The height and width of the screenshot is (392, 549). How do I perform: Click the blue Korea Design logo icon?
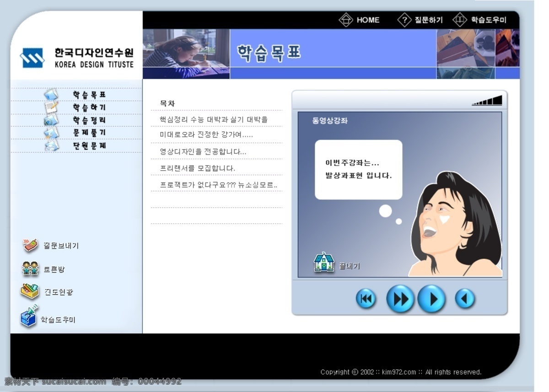pos(32,58)
